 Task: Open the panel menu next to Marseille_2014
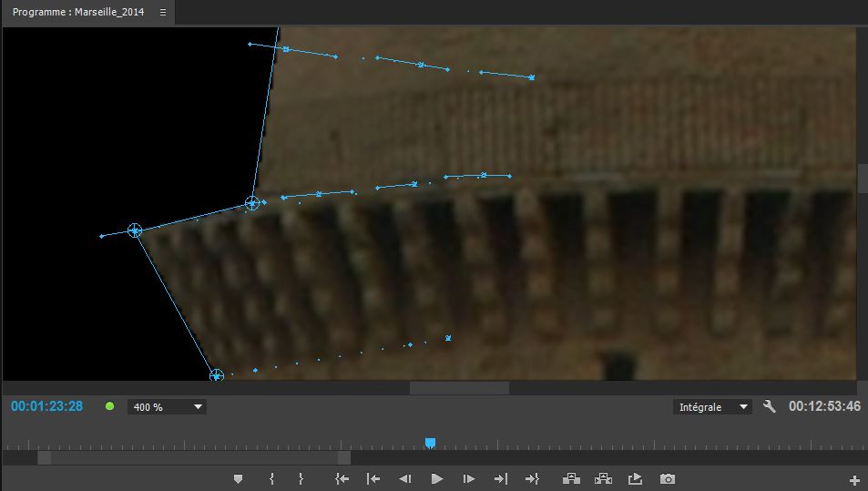pyautogui.click(x=162, y=13)
